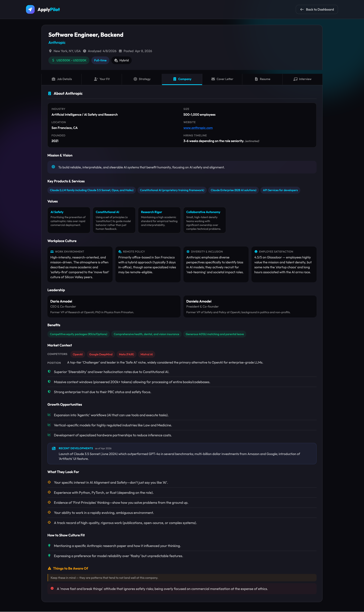Switch to the Interview tab
Screen dimensions: 364x612
coord(302,79)
